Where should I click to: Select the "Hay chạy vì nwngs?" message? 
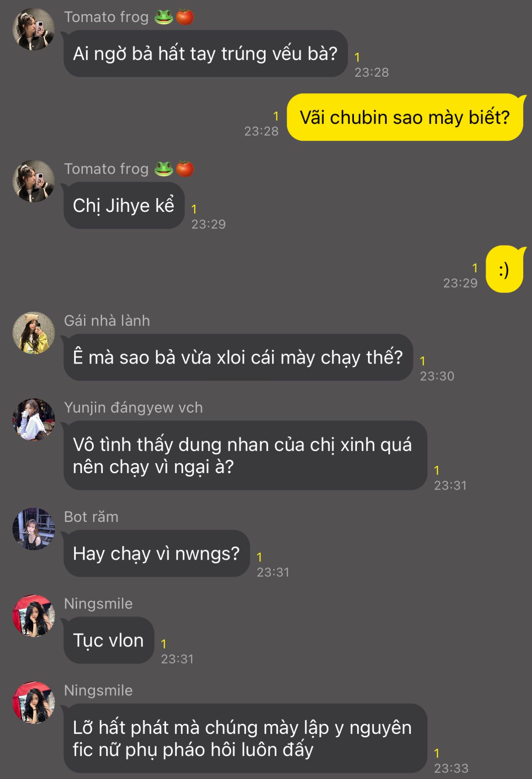(157, 553)
